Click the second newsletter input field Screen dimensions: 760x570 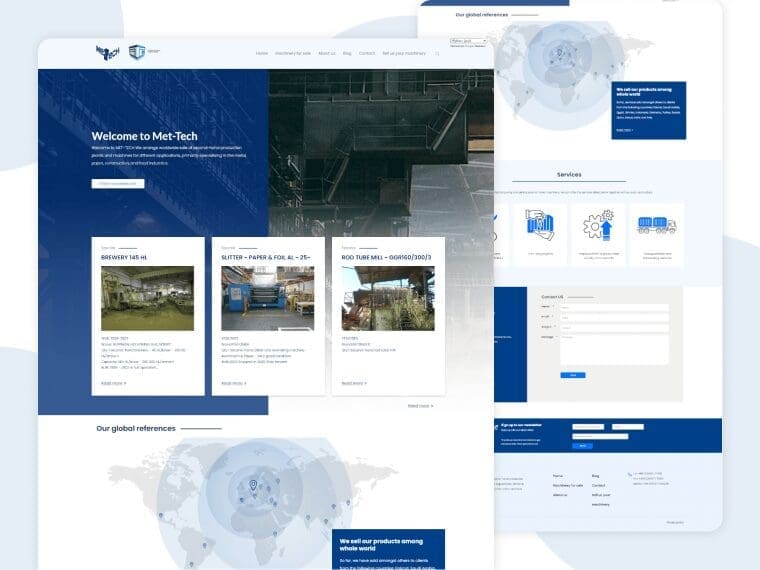[x=628, y=427]
